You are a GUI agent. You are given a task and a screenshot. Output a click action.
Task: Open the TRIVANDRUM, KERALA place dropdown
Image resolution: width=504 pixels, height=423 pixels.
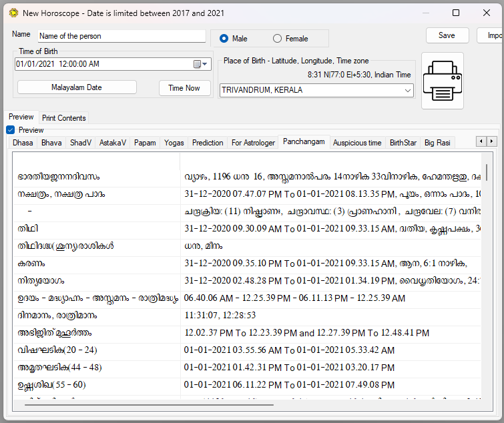[408, 90]
